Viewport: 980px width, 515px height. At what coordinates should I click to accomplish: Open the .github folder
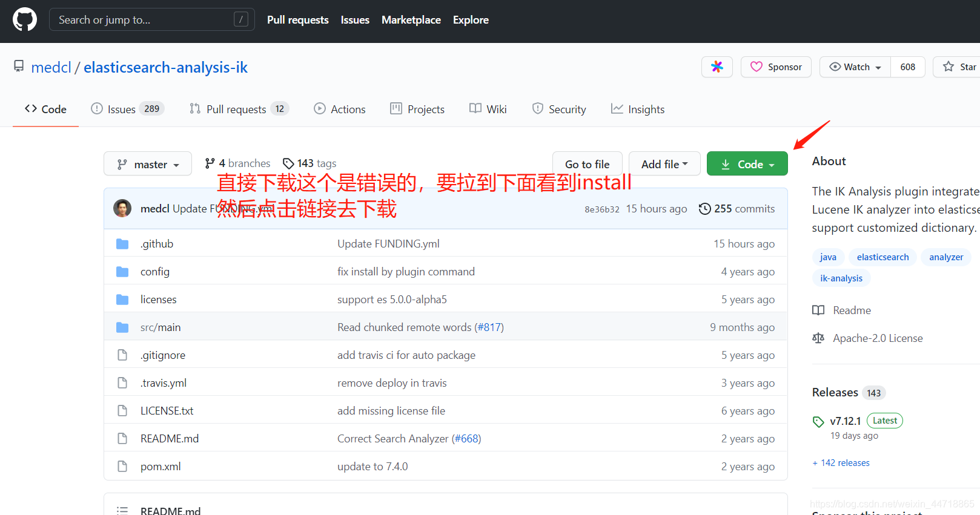pyautogui.click(x=157, y=244)
